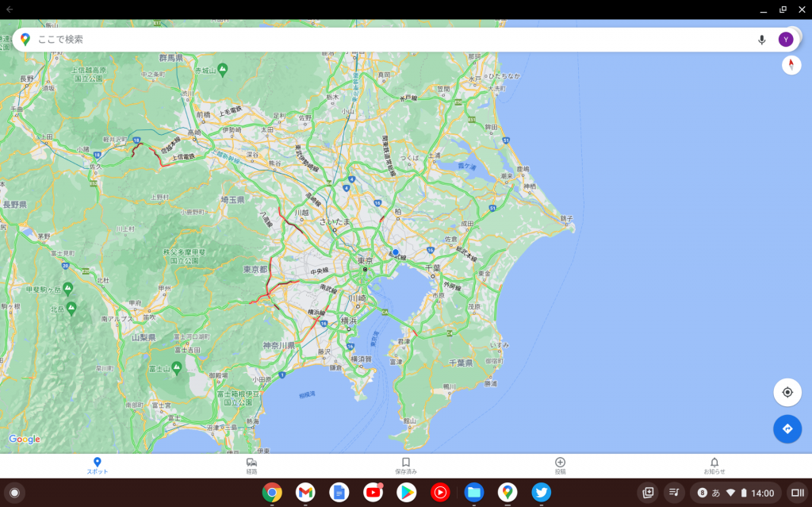
Task: Click the 東京 city label
Action: point(365,261)
